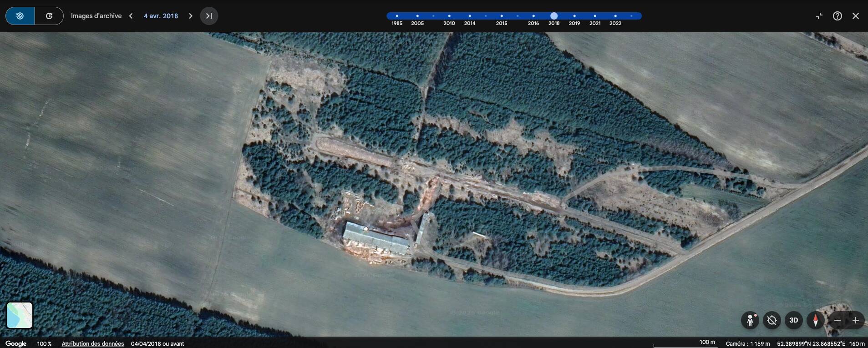Select the 2016 point on the timeline
This screenshot has height=348, width=868.
533,16
